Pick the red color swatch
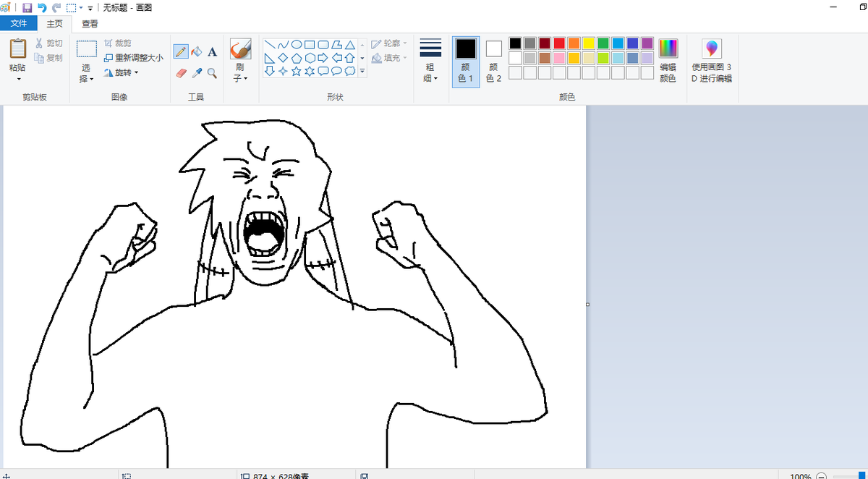Viewport: 868px width, 479px height. (559, 43)
